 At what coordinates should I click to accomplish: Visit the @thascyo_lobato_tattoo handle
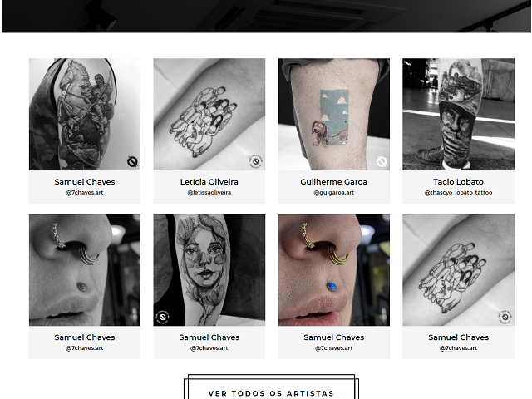tap(458, 192)
